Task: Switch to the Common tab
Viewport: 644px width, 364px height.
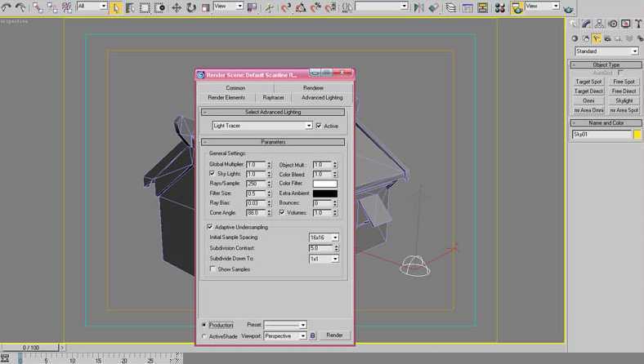Action: pos(235,88)
